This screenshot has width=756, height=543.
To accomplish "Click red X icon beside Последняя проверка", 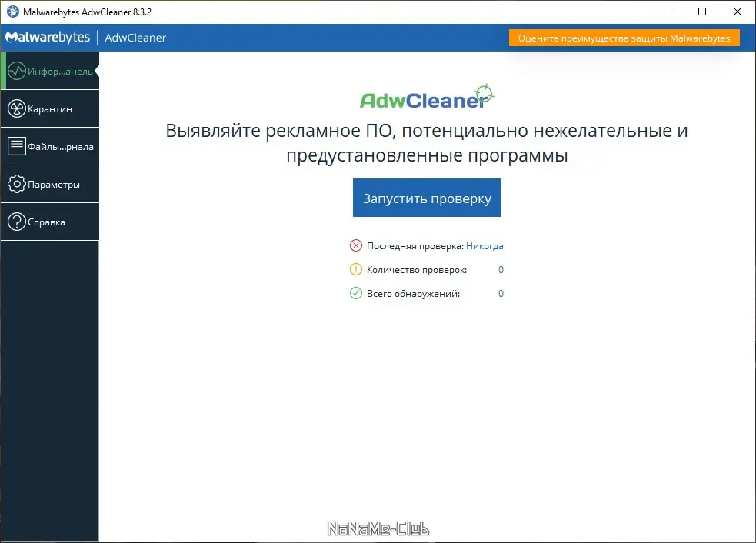I will (x=356, y=245).
